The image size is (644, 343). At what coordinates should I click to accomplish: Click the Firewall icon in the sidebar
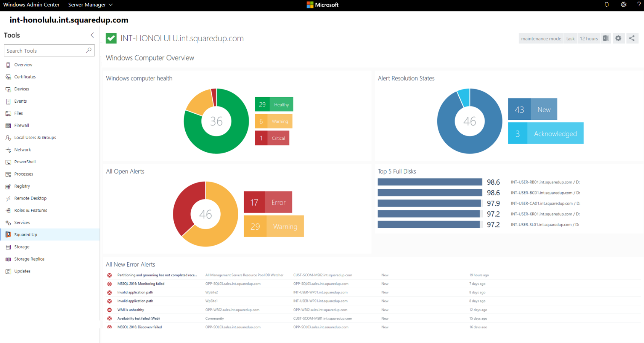(8, 126)
